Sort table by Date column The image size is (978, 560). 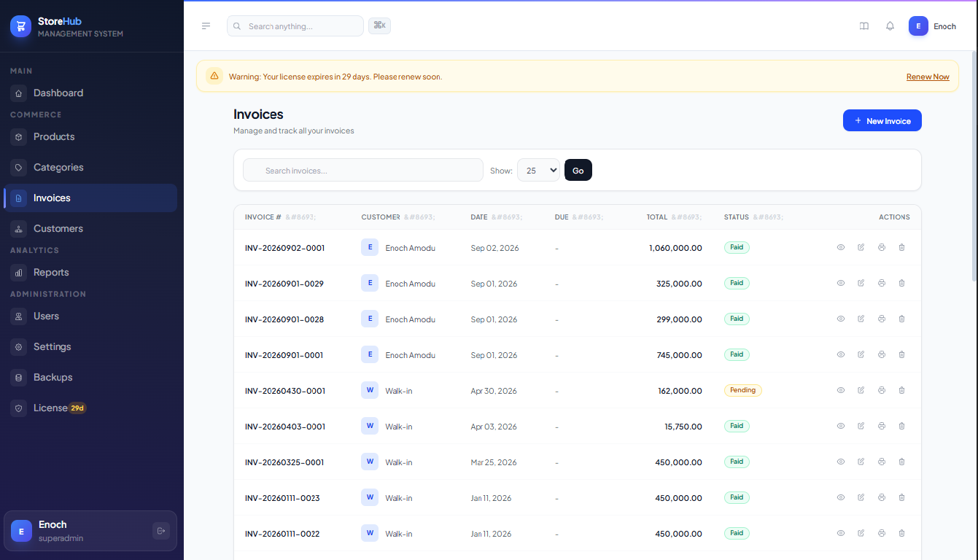tap(497, 217)
